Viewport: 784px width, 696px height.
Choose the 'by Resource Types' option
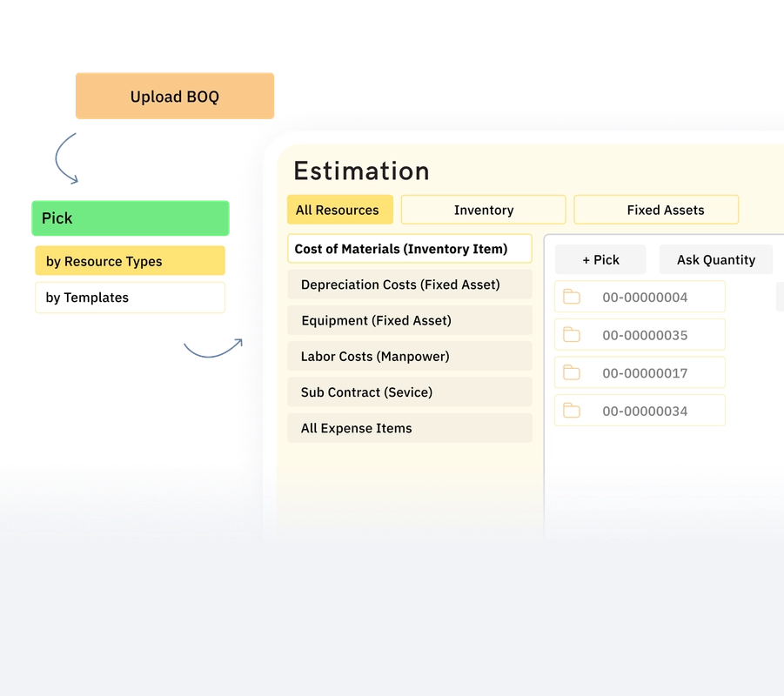129,261
